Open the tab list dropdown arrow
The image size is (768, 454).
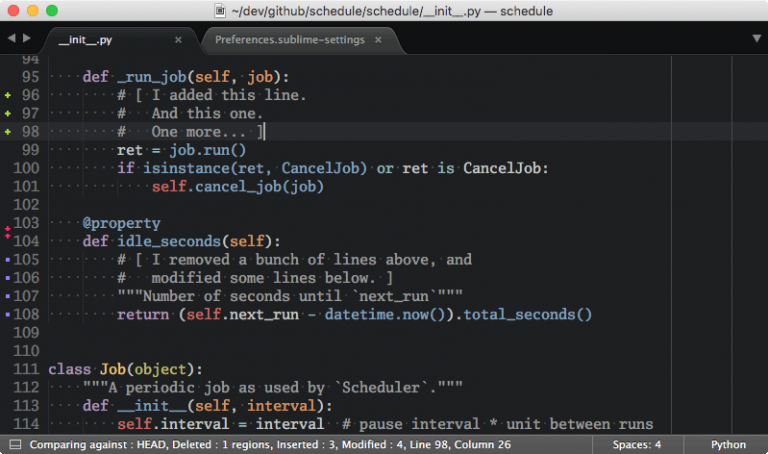click(x=756, y=39)
